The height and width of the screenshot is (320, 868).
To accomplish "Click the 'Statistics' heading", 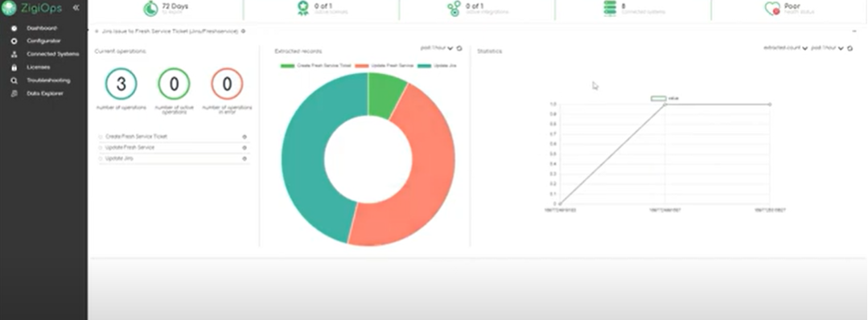I will (489, 51).
